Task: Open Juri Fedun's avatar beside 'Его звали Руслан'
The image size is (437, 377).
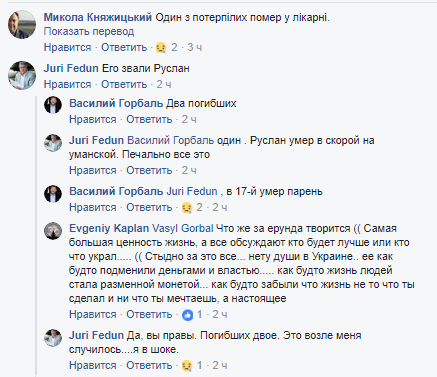Action: click(x=22, y=76)
